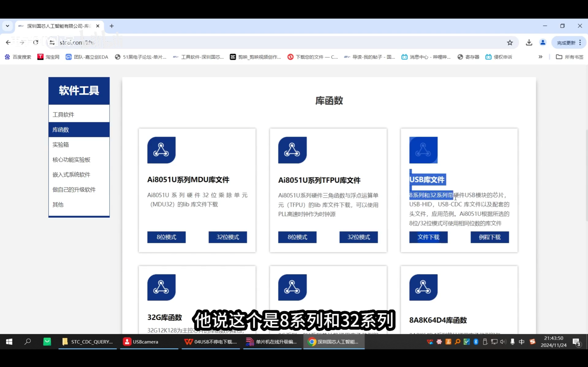
Task: Click 8位模式 under MDU库文件
Action: click(166, 237)
